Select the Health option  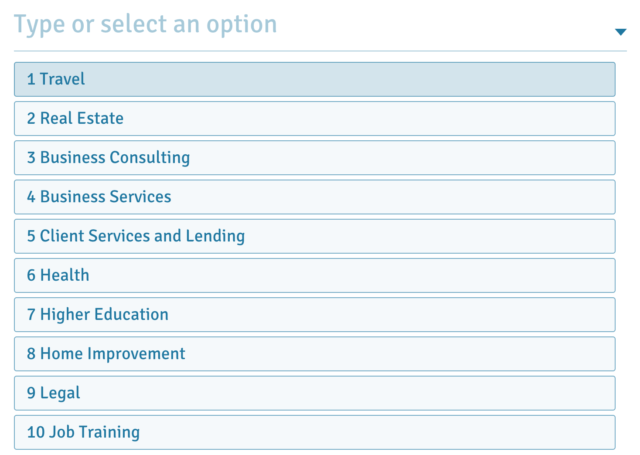[314, 275]
